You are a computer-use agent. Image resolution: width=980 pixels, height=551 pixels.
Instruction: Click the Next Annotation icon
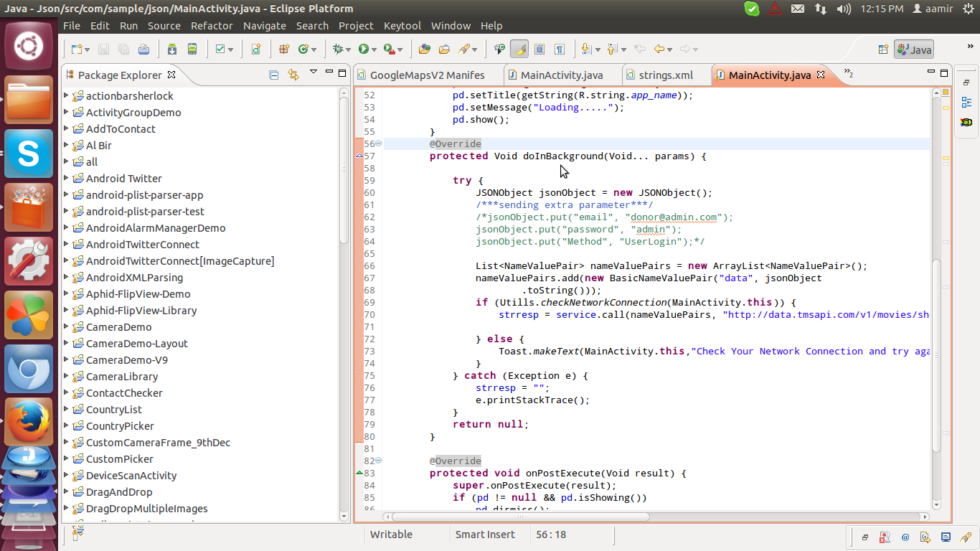tap(586, 49)
